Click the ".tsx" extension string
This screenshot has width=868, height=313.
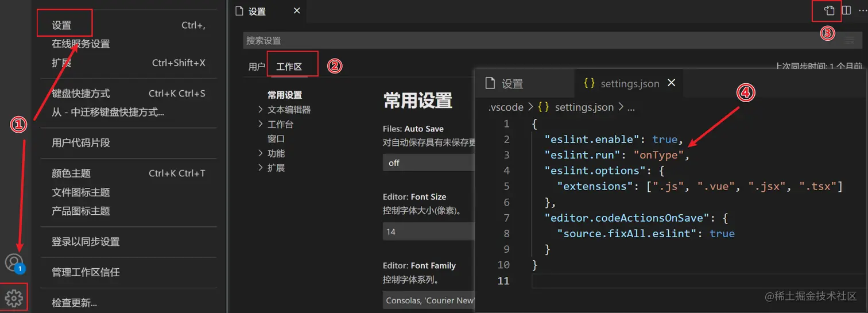coord(818,186)
